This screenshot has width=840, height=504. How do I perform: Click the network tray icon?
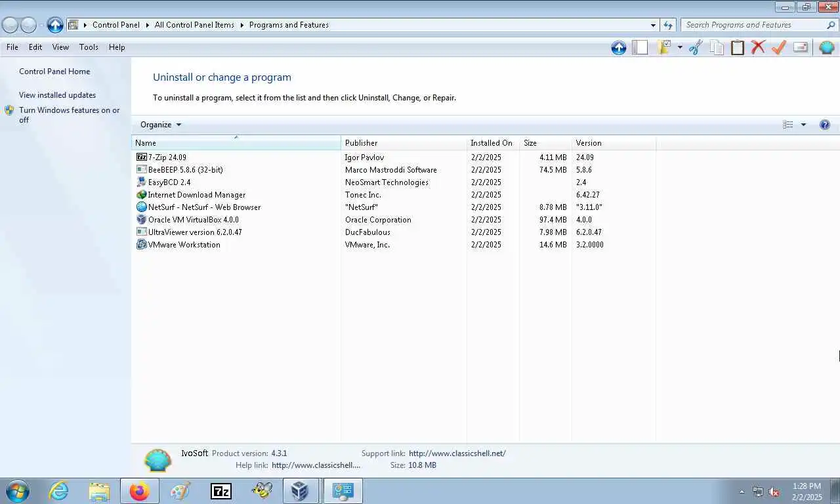pyautogui.click(x=758, y=492)
